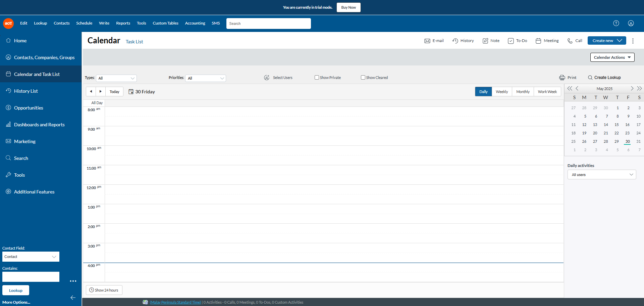Click the Print printer icon

click(x=562, y=78)
